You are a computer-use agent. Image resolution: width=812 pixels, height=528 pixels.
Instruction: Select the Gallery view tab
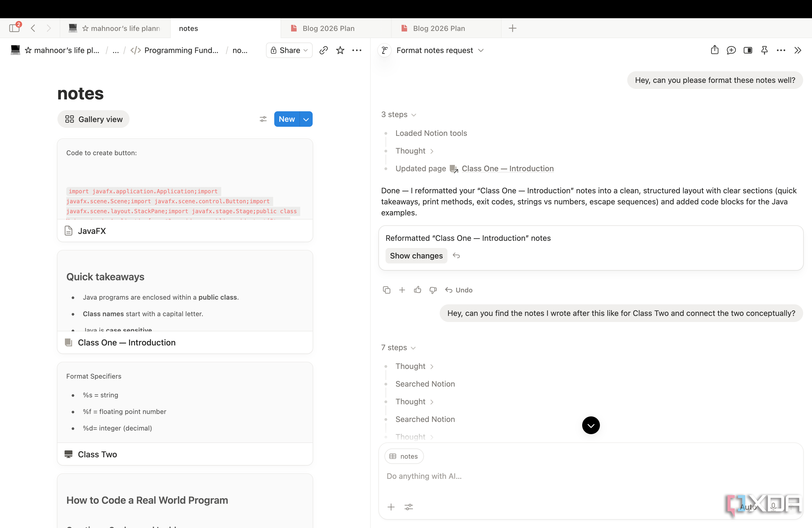point(93,119)
